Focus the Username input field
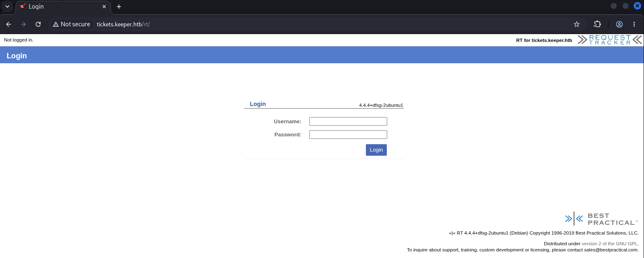The width and height of the screenshot is (644, 258). click(348, 121)
